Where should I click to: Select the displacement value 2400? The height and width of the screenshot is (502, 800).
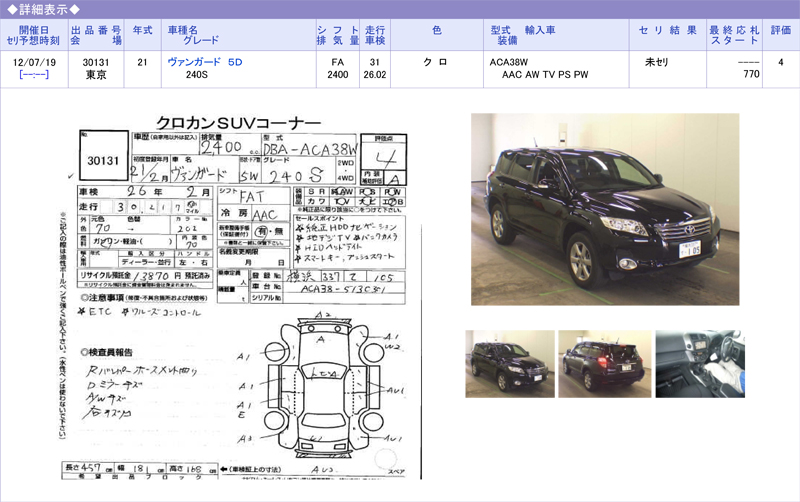click(x=337, y=74)
